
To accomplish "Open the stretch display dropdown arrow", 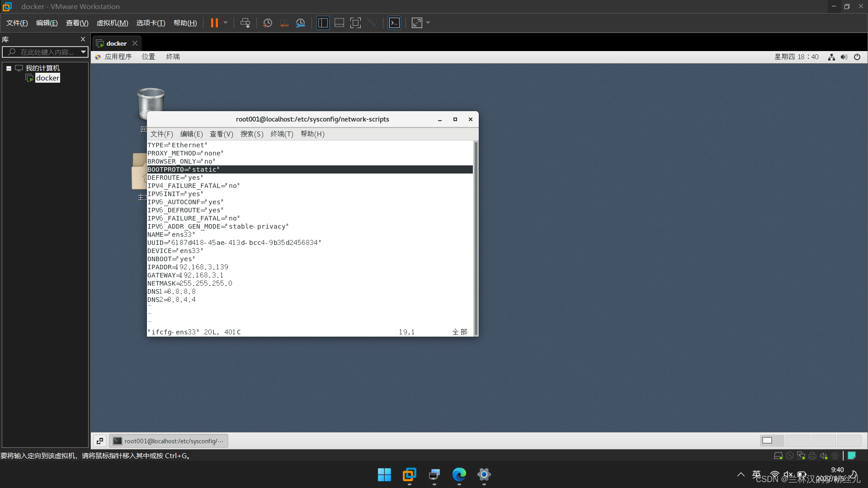I will click(x=428, y=23).
